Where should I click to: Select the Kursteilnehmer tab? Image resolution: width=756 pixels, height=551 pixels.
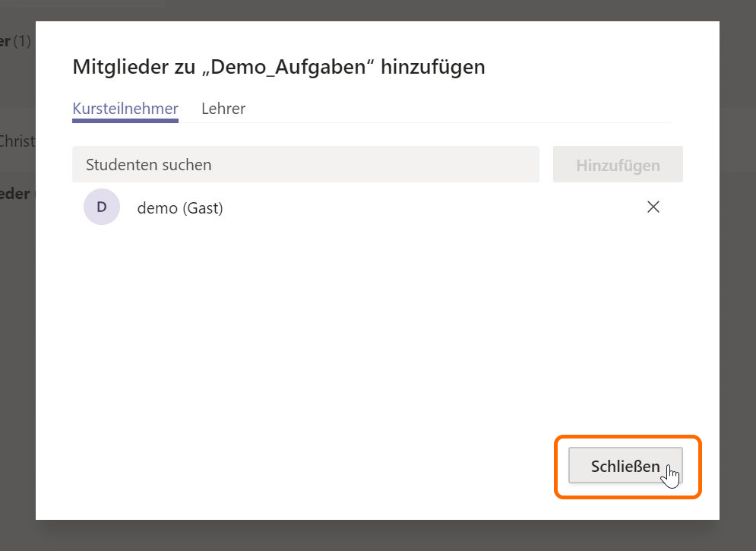(x=125, y=109)
